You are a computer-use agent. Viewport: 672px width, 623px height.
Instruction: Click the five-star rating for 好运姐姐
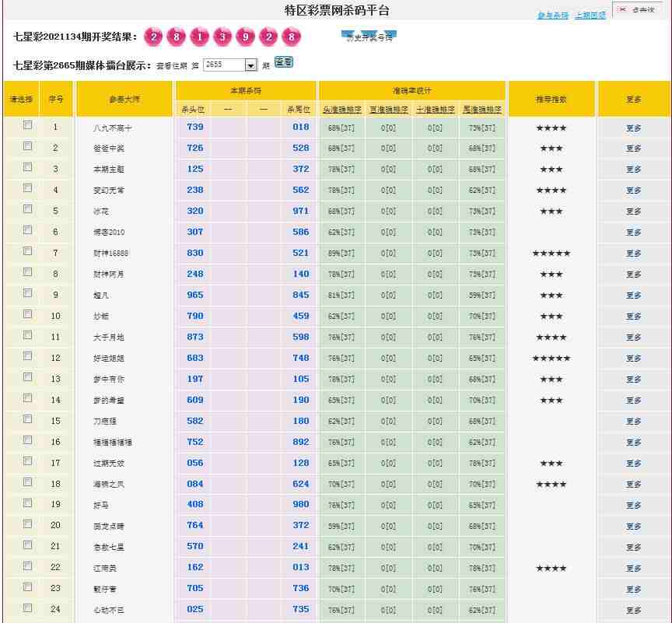click(x=551, y=359)
